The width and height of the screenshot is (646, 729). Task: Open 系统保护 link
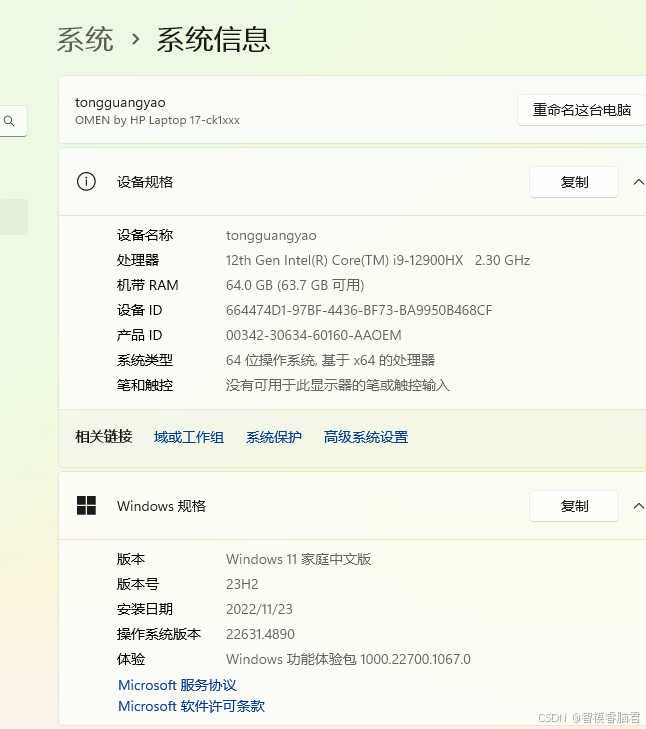pyautogui.click(x=273, y=437)
